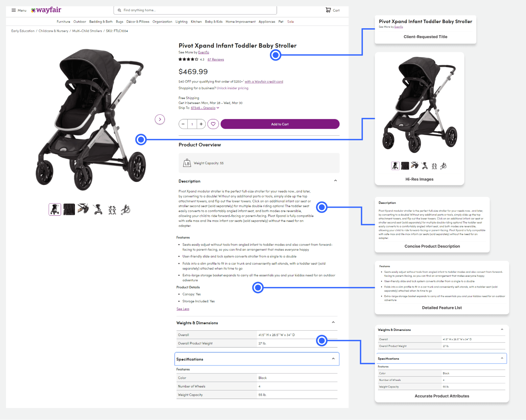Open the shopping Cart icon
The height and width of the screenshot is (420, 526).
[x=328, y=10]
